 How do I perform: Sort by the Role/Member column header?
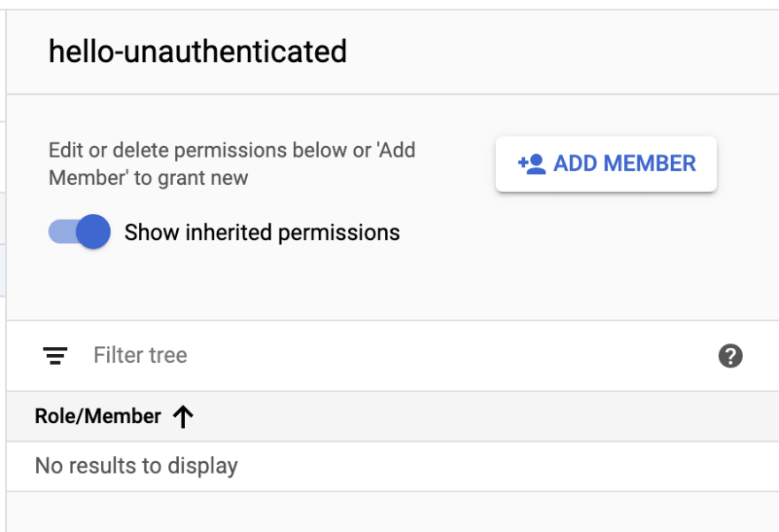click(x=98, y=416)
